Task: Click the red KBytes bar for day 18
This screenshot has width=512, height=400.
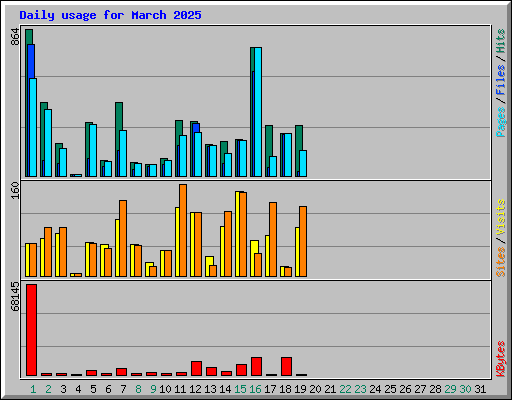Action: pos(286,366)
